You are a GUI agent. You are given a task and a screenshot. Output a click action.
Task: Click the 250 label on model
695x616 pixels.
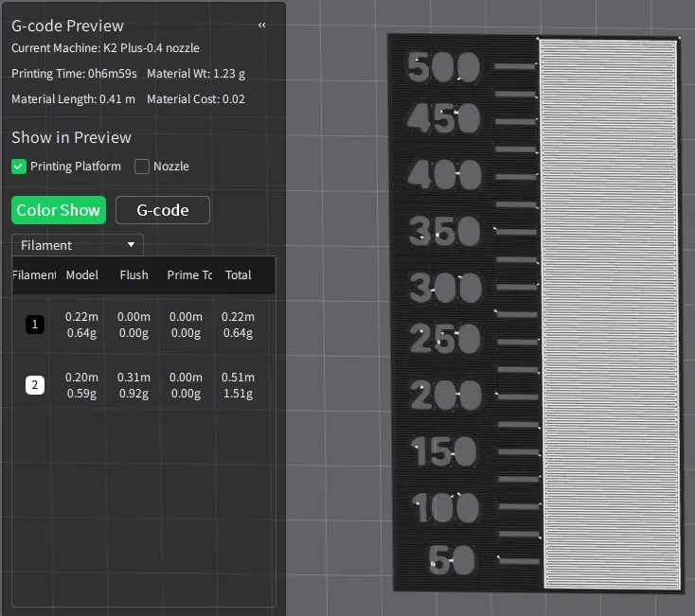445,339
